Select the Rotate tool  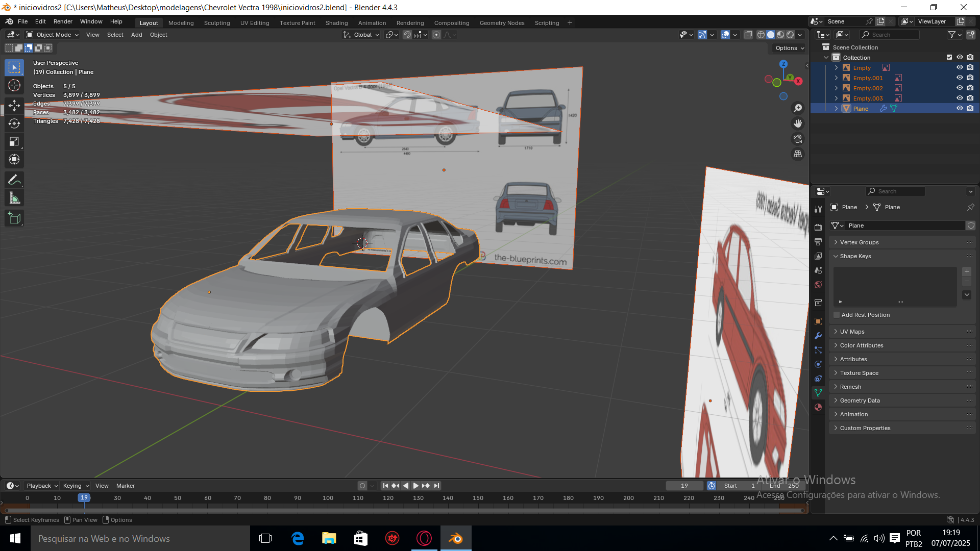pos(14,123)
